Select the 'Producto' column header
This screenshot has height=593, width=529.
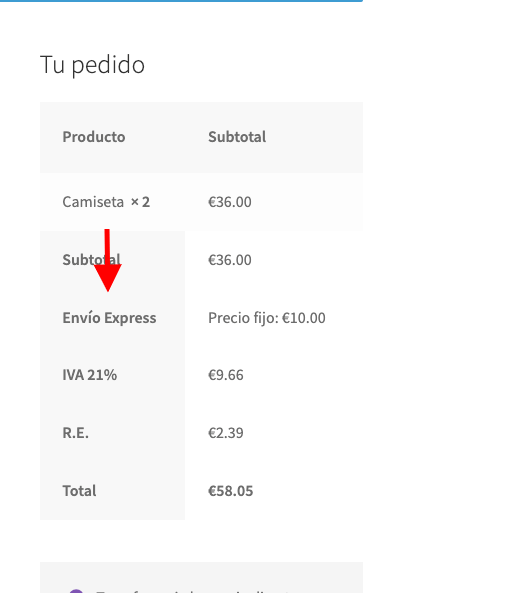[x=94, y=137]
